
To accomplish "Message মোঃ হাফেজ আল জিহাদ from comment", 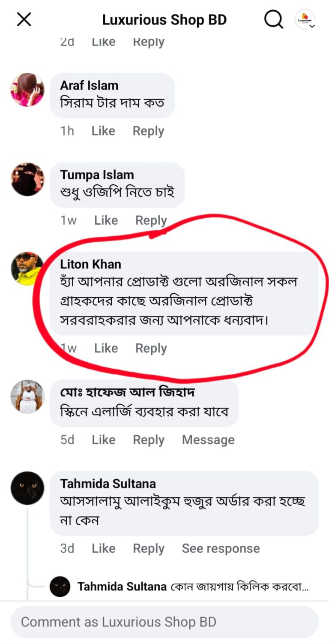I will click(208, 440).
